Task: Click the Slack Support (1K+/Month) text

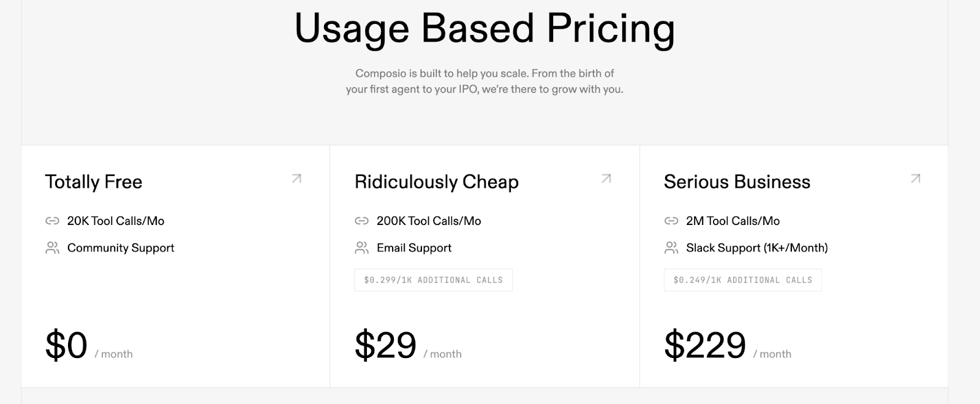Action: (x=756, y=248)
